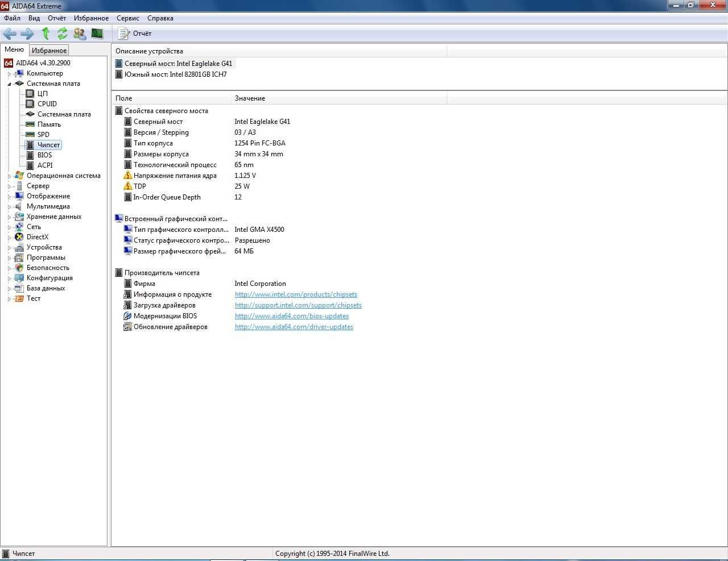The image size is (728, 561).
Task: Click the Back arrow toolbar icon
Action: click(10, 34)
